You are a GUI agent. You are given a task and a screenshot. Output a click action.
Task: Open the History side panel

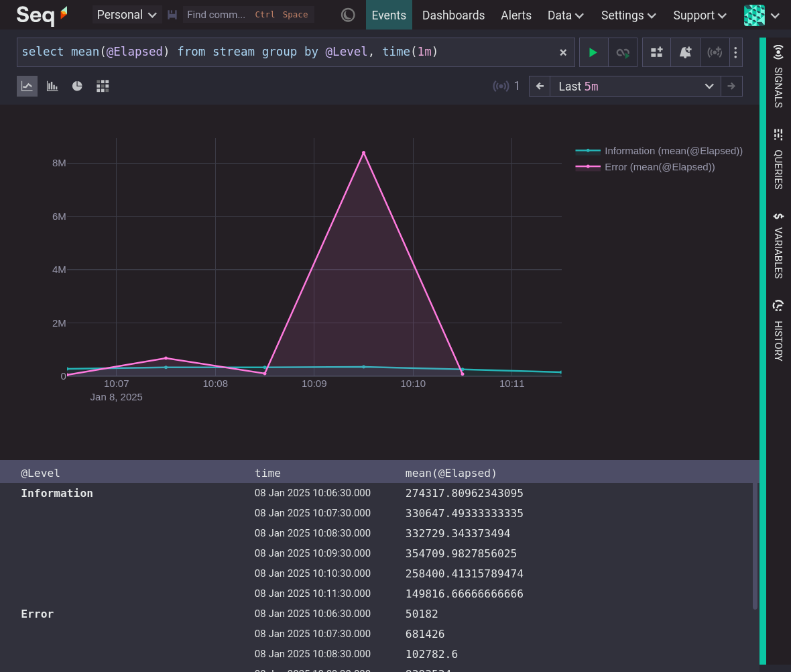tap(778, 331)
